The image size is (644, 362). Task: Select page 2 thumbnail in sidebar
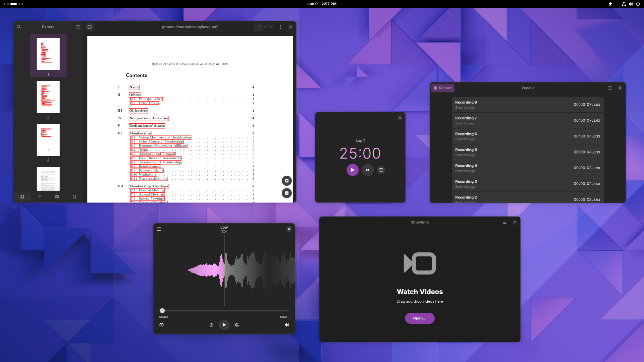[x=48, y=97]
